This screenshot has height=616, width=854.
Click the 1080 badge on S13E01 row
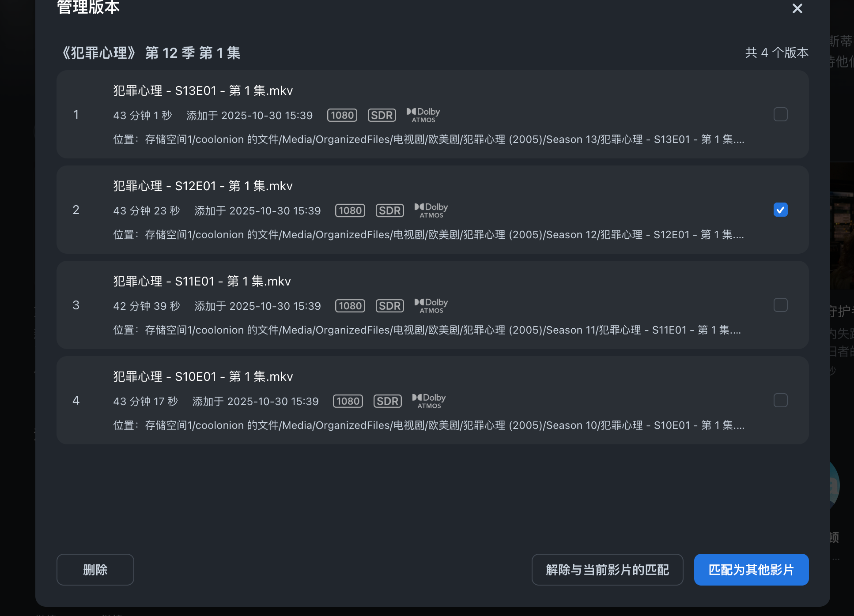(342, 115)
